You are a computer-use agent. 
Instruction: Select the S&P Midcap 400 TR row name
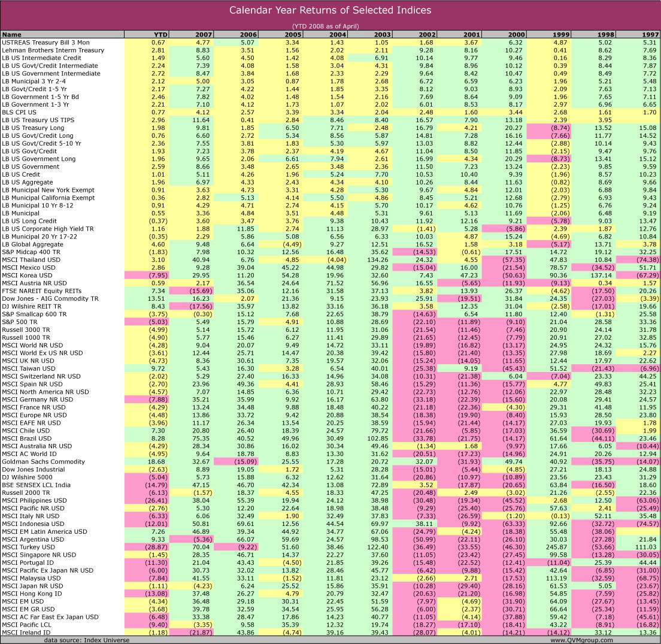tap(31, 252)
